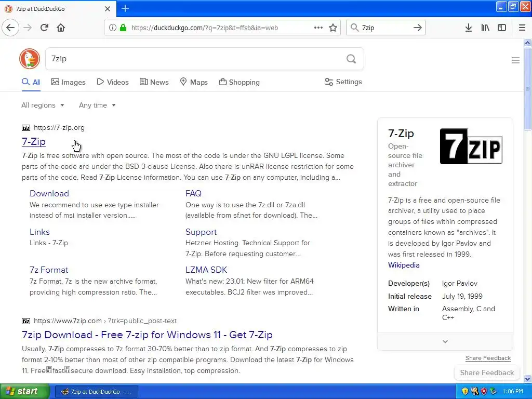The height and width of the screenshot is (399, 532).
Task: Open 7zip Download Free 7-zip result
Action: point(147,335)
